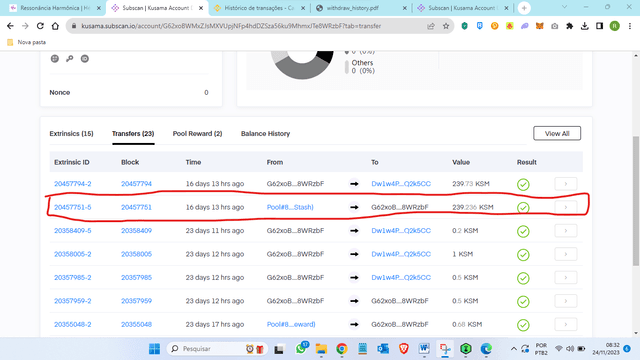This screenshot has height=360, width=640.
Task: Click the address bar URL
Action: coord(231,26)
